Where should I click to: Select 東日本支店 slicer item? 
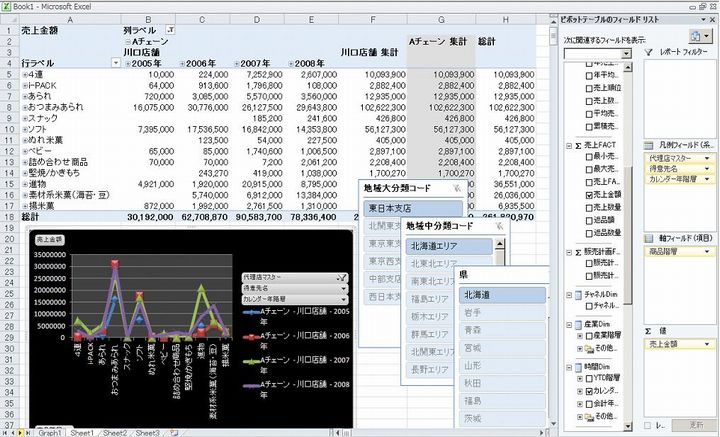[x=413, y=208]
